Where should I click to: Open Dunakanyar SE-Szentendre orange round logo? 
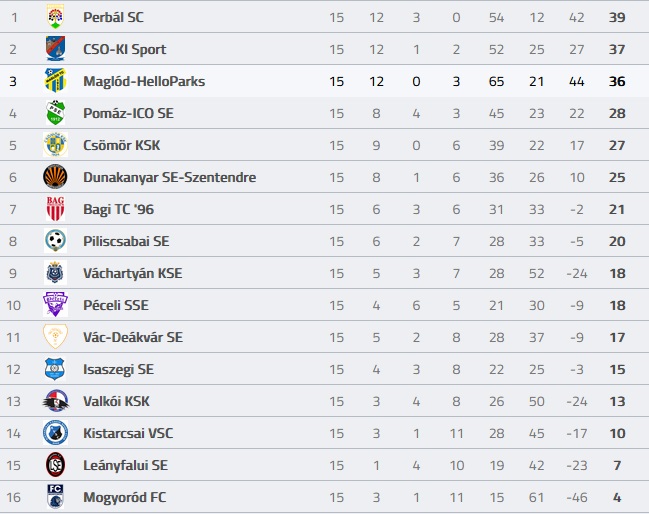coord(55,177)
